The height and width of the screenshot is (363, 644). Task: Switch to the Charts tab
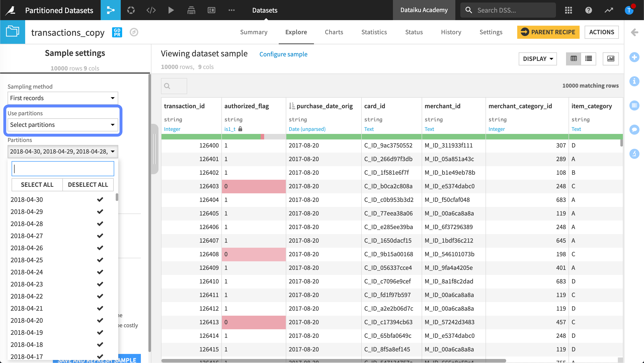coord(334,32)
